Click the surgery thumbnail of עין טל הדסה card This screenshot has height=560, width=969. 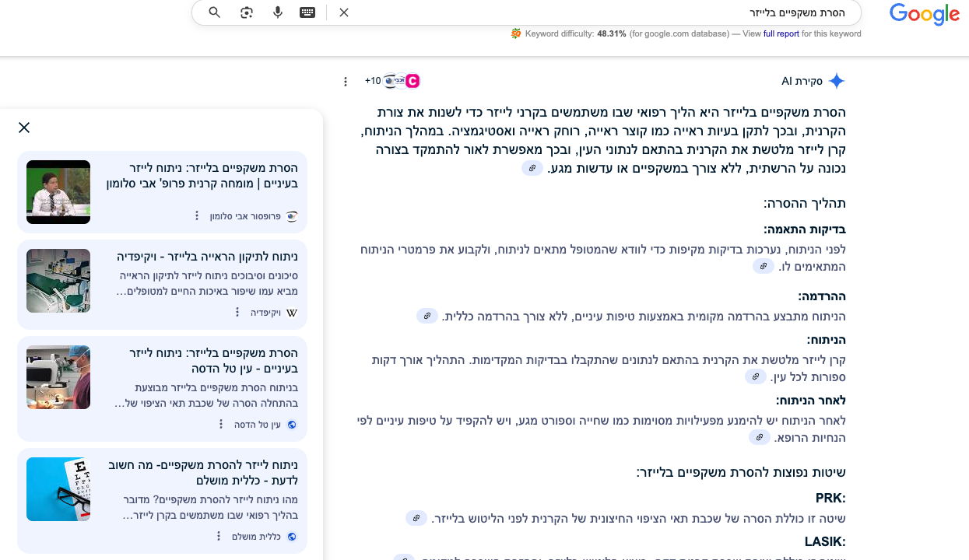click(x=58, y=377)
